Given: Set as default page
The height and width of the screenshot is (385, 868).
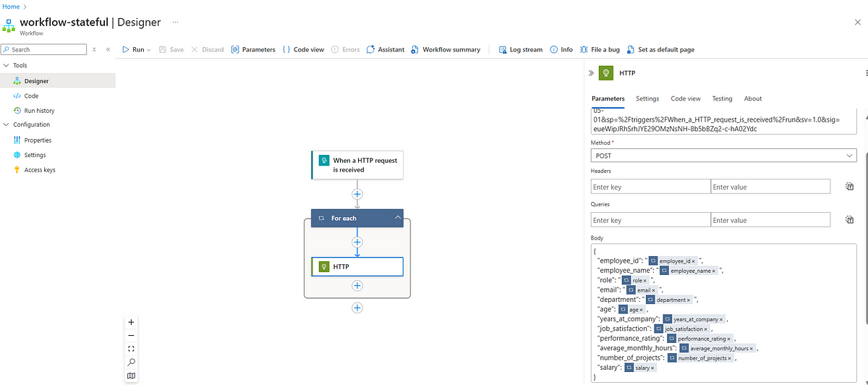Looking at the screenshot, I should pyautogui.click(x=660, y=49).
